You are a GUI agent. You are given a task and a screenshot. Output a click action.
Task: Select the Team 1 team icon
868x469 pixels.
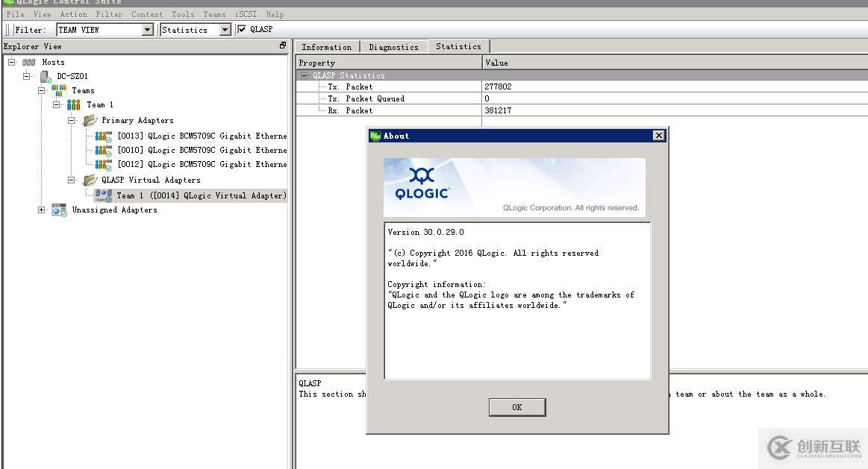pos(73,104)
